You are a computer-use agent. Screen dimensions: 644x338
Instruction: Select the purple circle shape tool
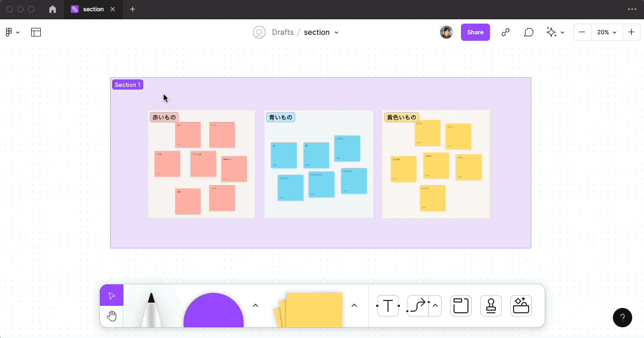tap(214, 311)
